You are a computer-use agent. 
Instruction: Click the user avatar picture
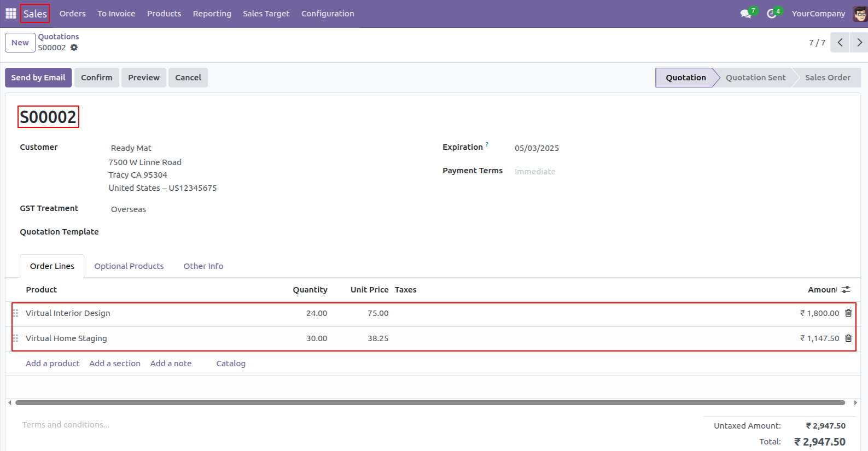860,14
